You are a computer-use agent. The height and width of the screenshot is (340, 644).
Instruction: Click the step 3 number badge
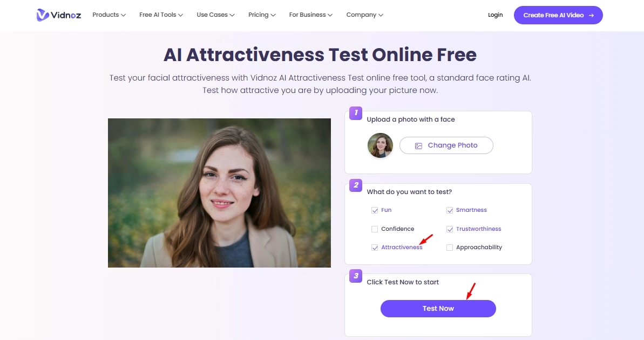click(x=356, y=276)
